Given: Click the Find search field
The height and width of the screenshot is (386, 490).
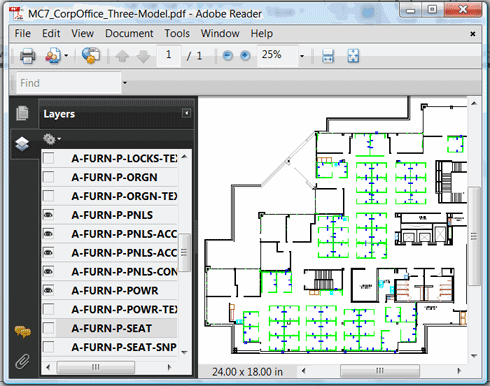Looking at the screenshot, I should pos(69,83).
